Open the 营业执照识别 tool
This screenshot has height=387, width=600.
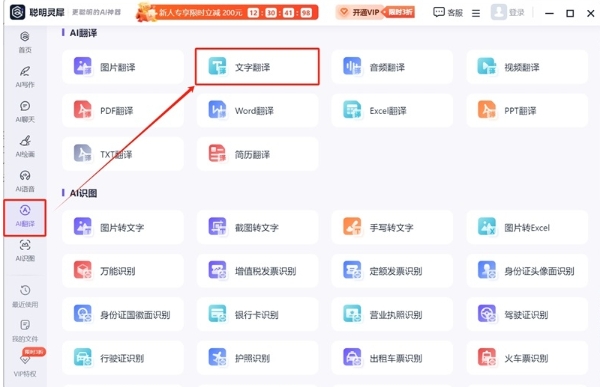(392, 315)
